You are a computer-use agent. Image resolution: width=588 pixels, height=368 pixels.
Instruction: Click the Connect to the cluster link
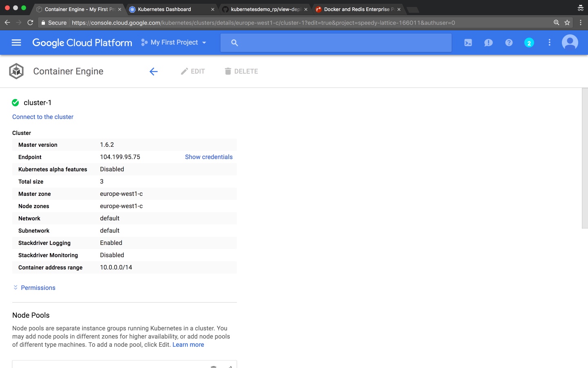43,117
